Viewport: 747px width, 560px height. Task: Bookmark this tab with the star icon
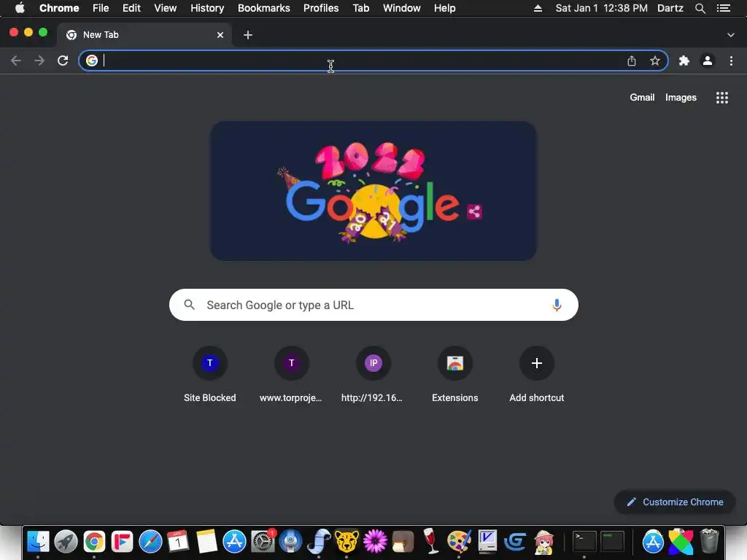[x=655, y=61]
